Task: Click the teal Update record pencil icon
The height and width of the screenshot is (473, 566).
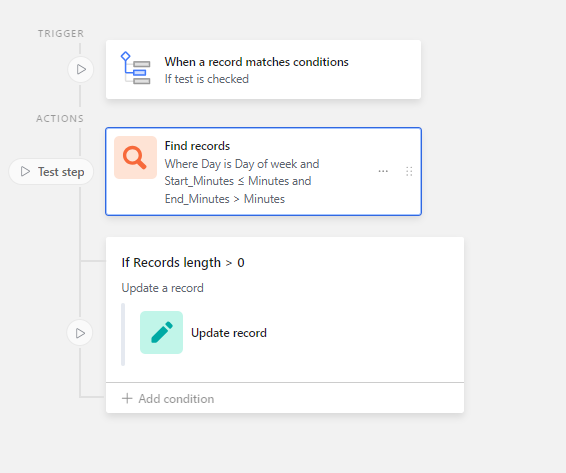Action: (161, 333)
